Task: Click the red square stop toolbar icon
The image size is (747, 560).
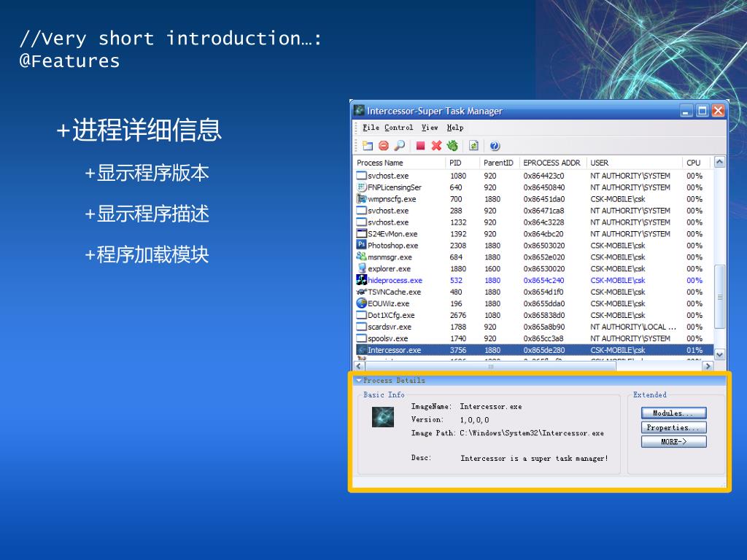Action: 420,146
